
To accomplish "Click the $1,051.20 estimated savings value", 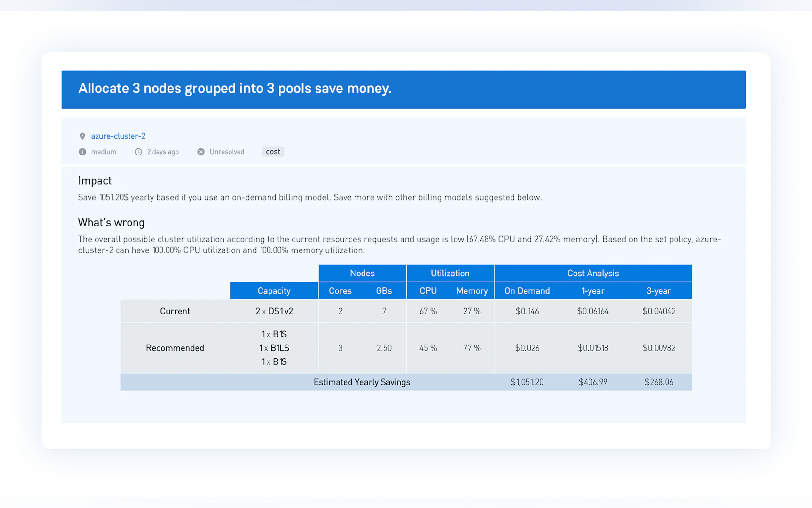I will pyautogui.click(x=527, y=382).
